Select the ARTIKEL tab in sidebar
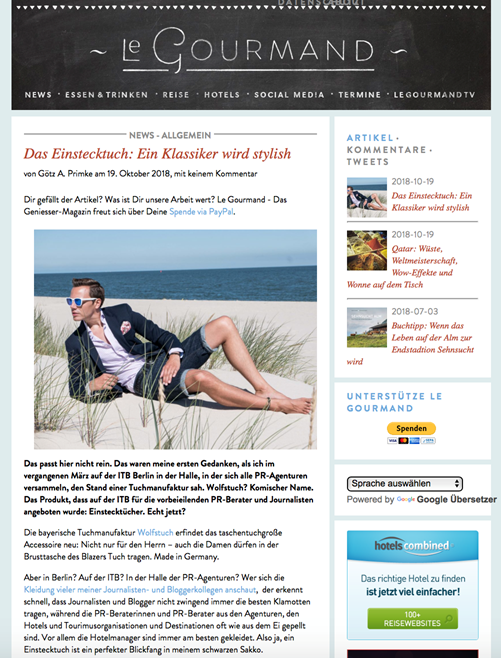The width and height of the screenshot is (501, 658). pyautogui.click(x=370, y=138)
